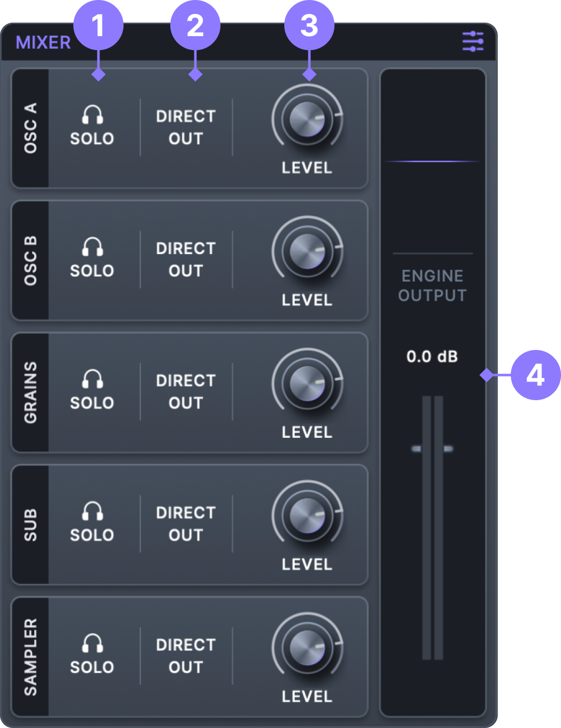Click the OSC A Level knob
This screenshot has width=561, height=728.
(x=307, y=119)
